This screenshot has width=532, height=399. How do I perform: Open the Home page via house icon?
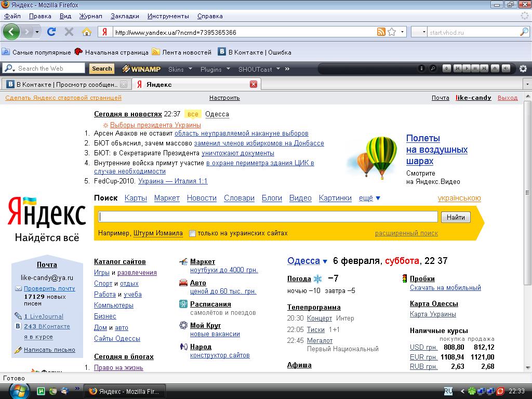pos(87,32)
